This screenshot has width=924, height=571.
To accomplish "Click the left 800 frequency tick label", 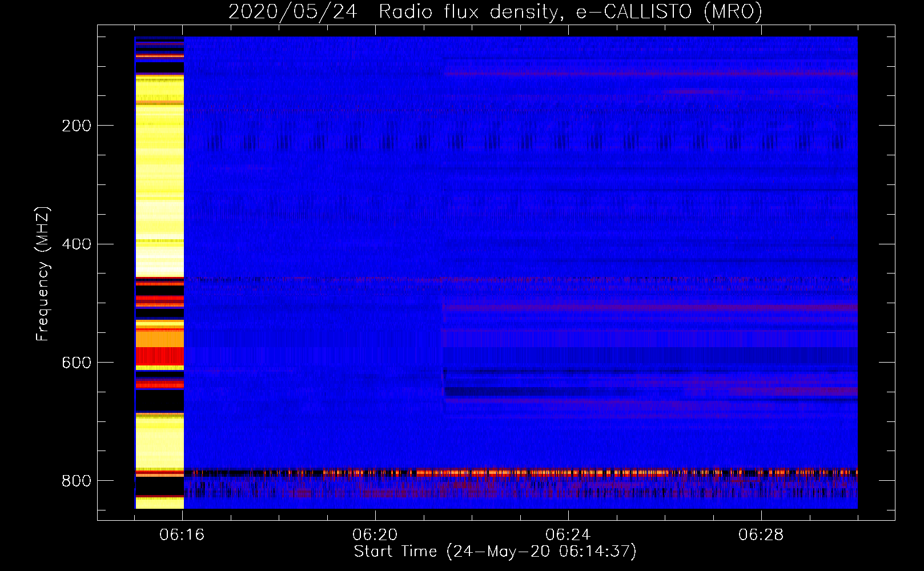I will (x=76, y=481).
